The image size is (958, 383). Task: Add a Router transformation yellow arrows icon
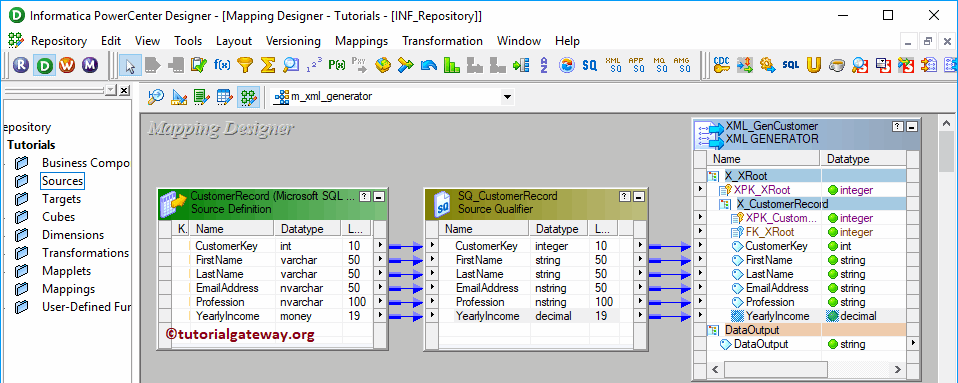click(405, 65)
